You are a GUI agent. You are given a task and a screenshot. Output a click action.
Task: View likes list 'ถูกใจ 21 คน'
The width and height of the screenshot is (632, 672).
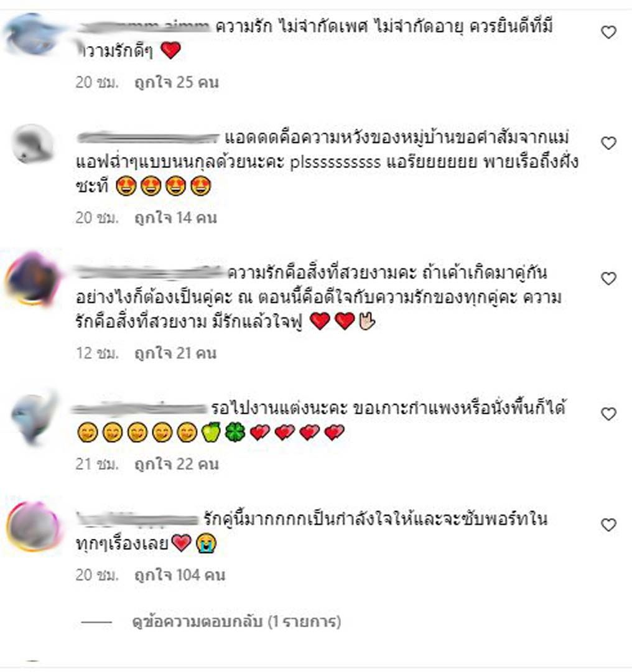(175, 353)
